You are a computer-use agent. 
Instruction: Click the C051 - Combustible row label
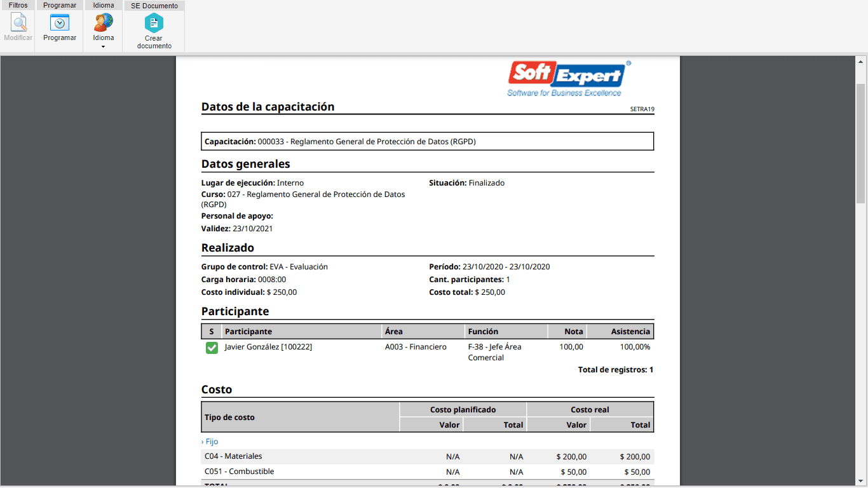(240, 471)
